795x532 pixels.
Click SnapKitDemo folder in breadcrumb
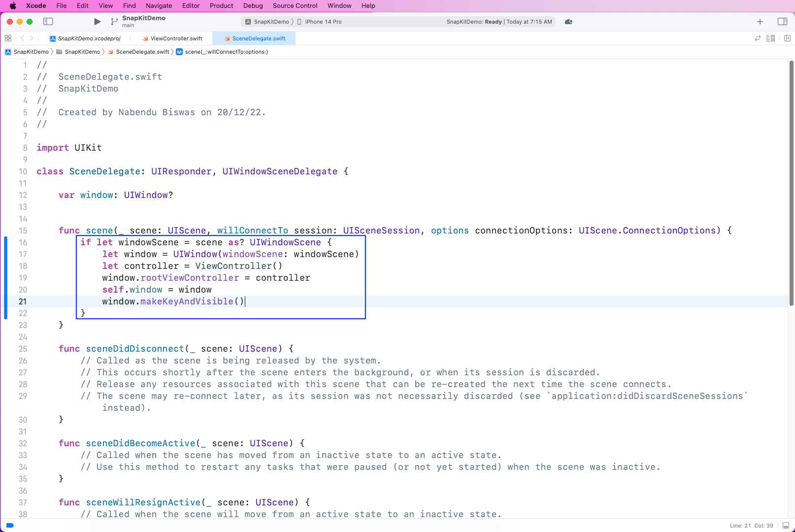click(x=82, y=52)
